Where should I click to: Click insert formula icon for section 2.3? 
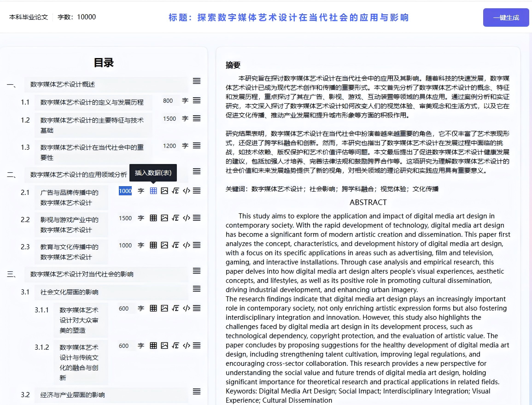click(x=175, y=245)
